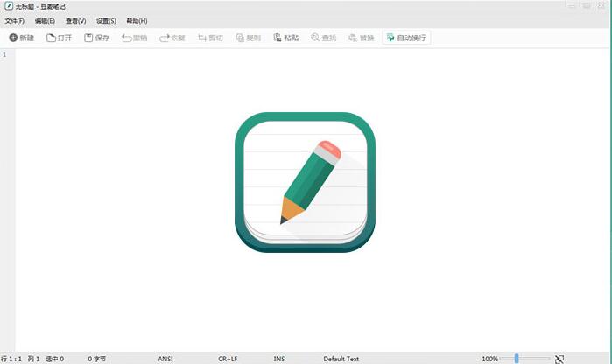Click the 0 字节 byte count in status bar
Viewport: 612px width, 364px height.
[x=97, y=359]
